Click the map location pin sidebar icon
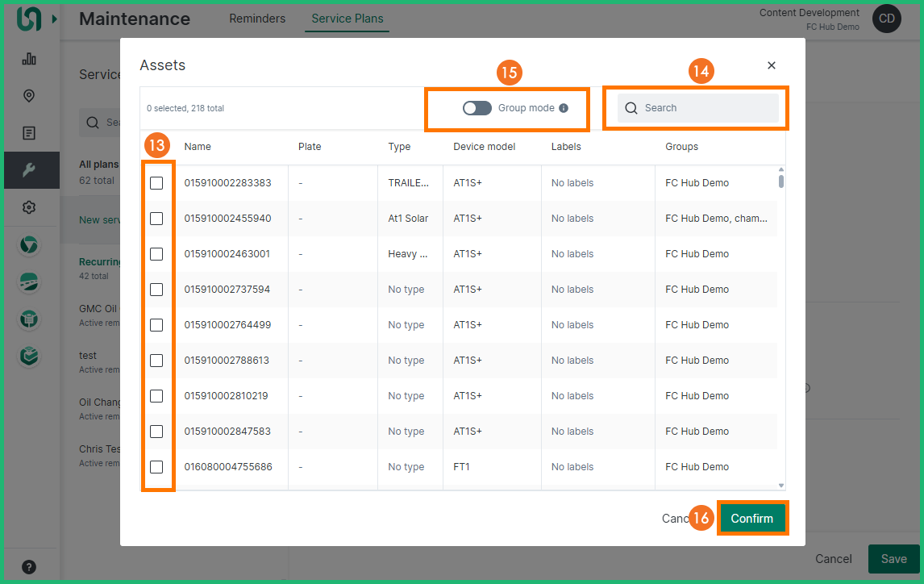 coord(29,96)
